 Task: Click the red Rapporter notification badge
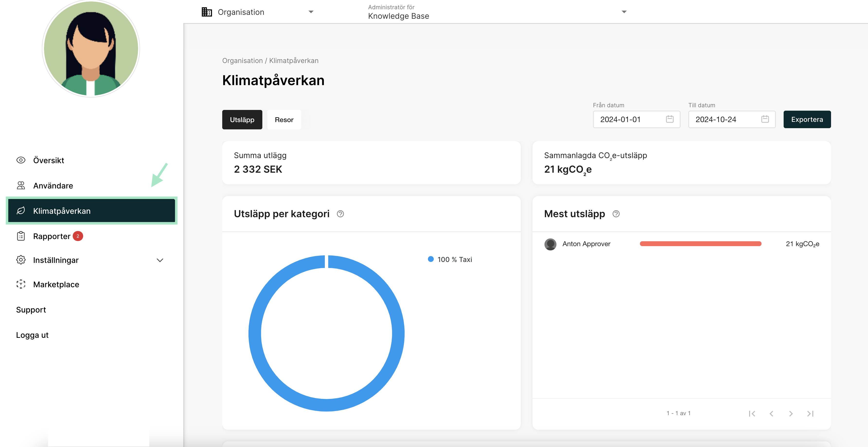78,236
